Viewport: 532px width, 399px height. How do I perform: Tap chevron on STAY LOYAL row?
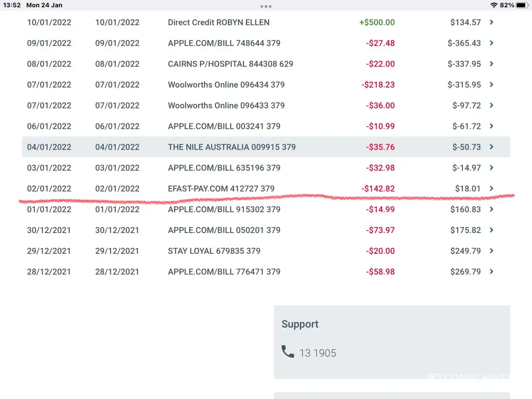[x=491, y=251]
